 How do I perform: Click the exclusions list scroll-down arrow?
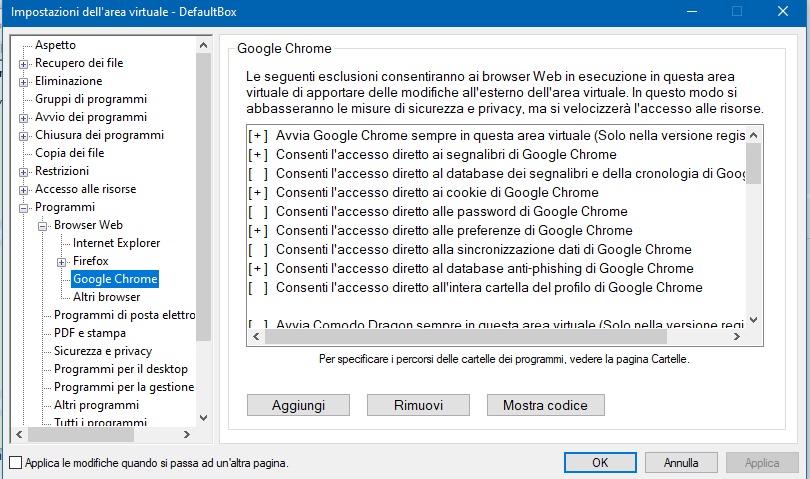click(x=754, y=320)
